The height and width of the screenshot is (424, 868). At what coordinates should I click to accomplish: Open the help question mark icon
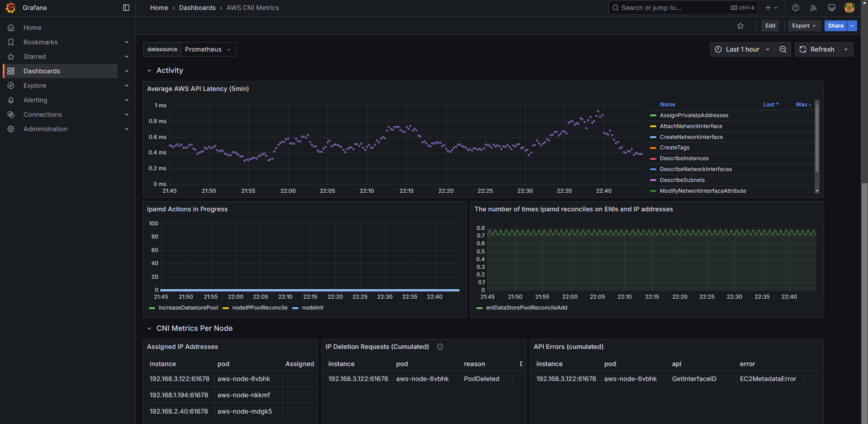pyautogui.click(x=796, y=8)
